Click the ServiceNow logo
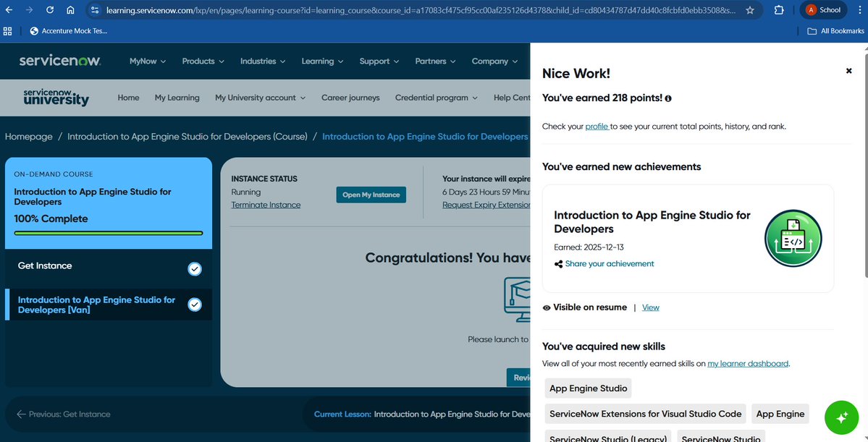 coord(60,60)
